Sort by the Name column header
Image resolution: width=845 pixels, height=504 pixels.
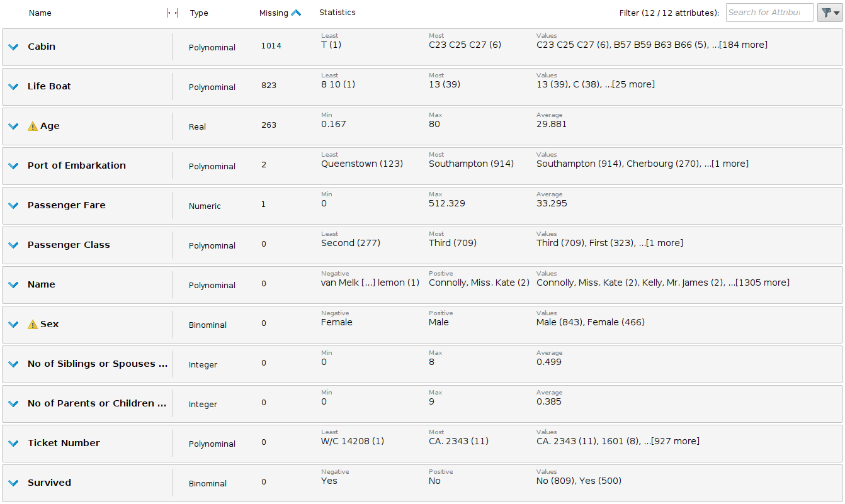point(40,13)
